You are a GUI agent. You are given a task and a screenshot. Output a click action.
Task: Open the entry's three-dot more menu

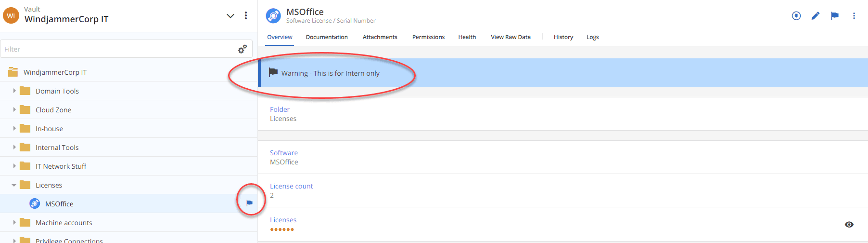(x=854, y=16)
